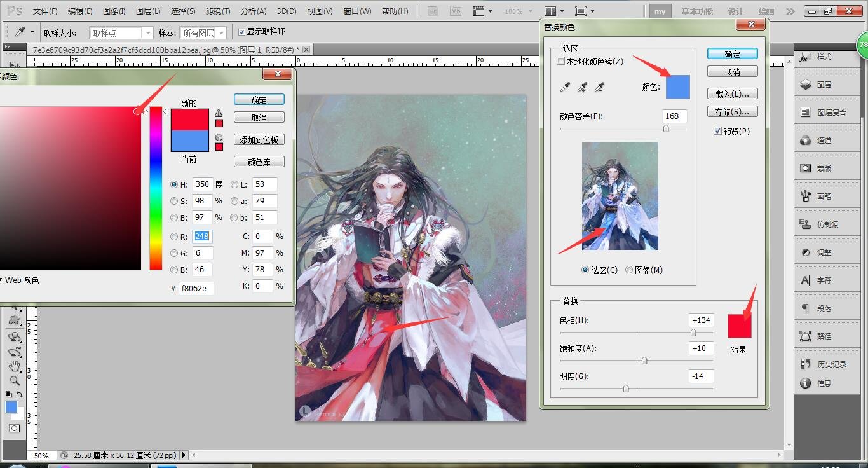Uncheck the 预览(P) preview checkbox
The width and height of the screenshot is (868, 468).
pyautogui.click(x=717, y=131)
